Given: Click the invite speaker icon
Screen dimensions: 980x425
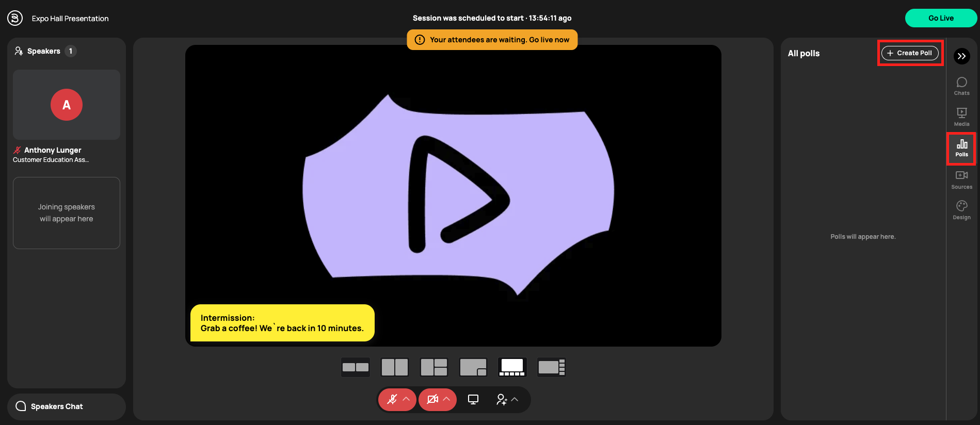Looking at the screenshot, I should point(501,400).
